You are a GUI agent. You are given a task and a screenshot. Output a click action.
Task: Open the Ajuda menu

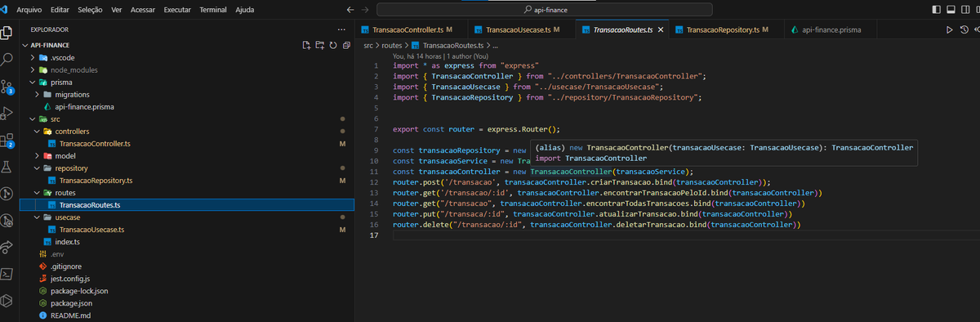point(244,10)
